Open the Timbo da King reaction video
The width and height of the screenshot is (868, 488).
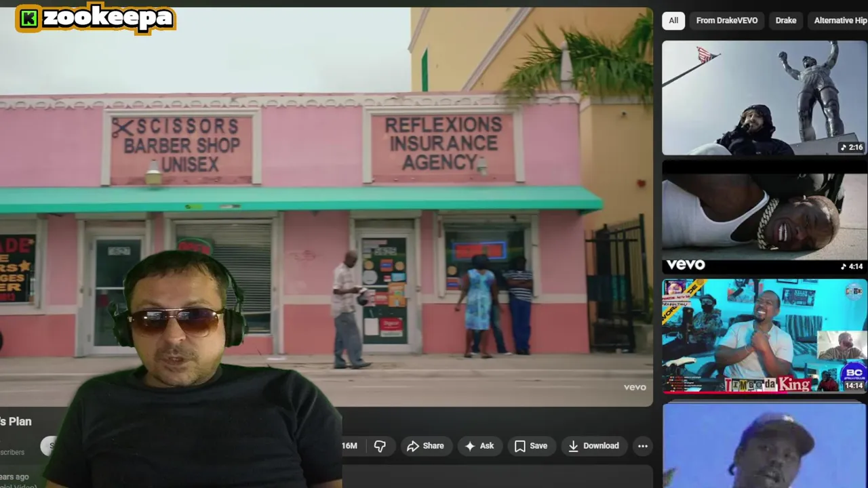point(765,336)
